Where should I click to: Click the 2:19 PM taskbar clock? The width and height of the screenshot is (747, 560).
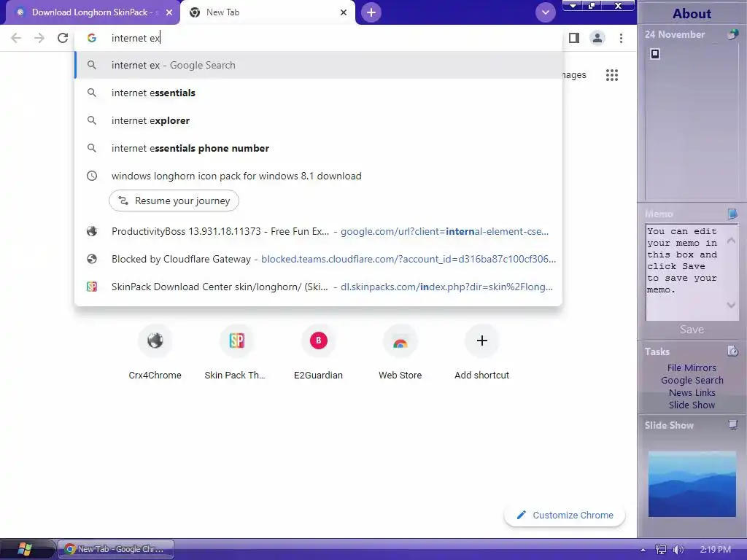pyautogui.click(x=715, y=550)
